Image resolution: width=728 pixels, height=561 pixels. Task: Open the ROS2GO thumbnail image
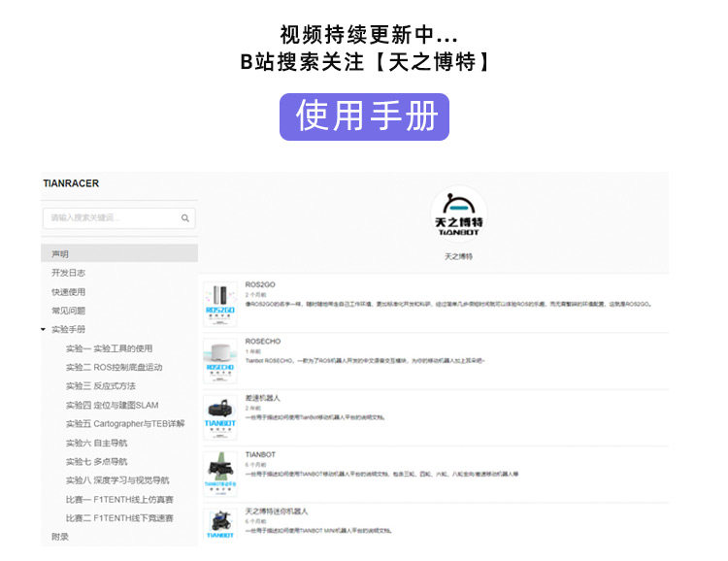point(220,304)
